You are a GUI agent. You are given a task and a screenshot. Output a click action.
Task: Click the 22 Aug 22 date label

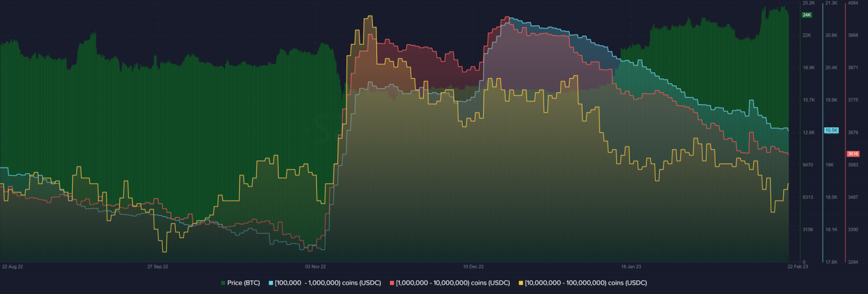tap(12, 266)
